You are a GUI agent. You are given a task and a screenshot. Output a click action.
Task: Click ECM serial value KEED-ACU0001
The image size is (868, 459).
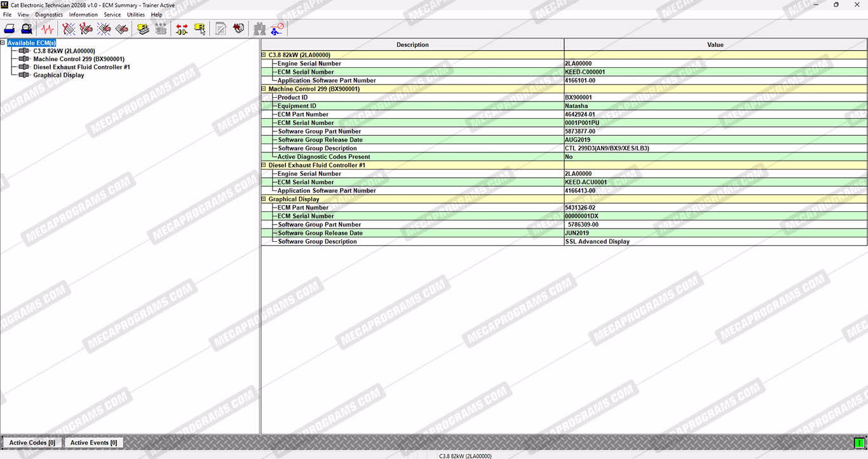[x=586, y=182]
